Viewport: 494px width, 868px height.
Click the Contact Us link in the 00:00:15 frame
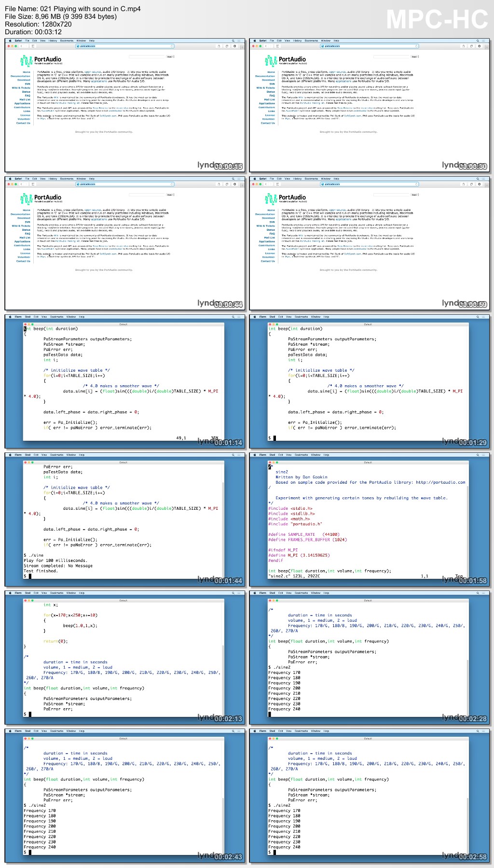coord(23,123)
